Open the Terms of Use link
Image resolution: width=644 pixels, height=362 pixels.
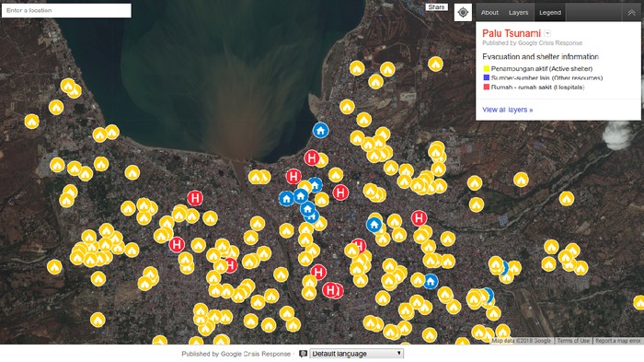pos(573,341)
